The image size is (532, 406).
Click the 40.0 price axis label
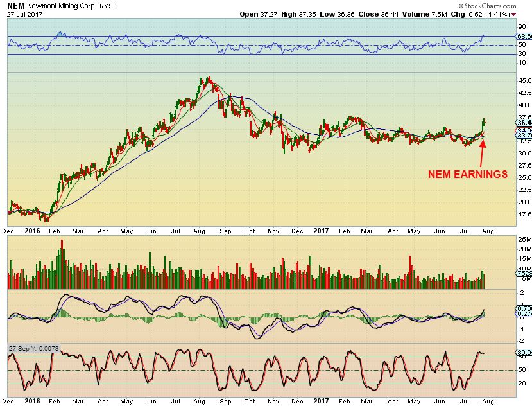click(x=524, y=105)
